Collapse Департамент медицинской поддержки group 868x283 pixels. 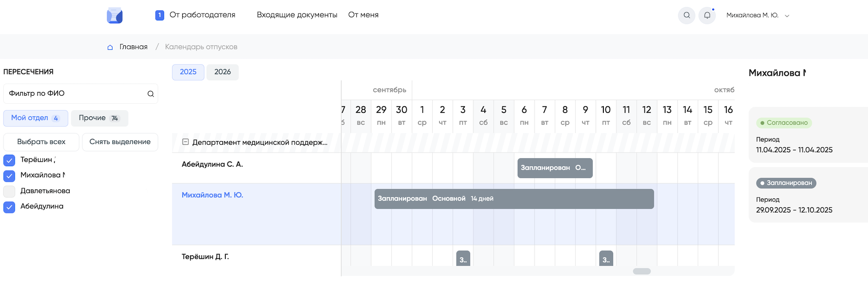click(186, 142)
